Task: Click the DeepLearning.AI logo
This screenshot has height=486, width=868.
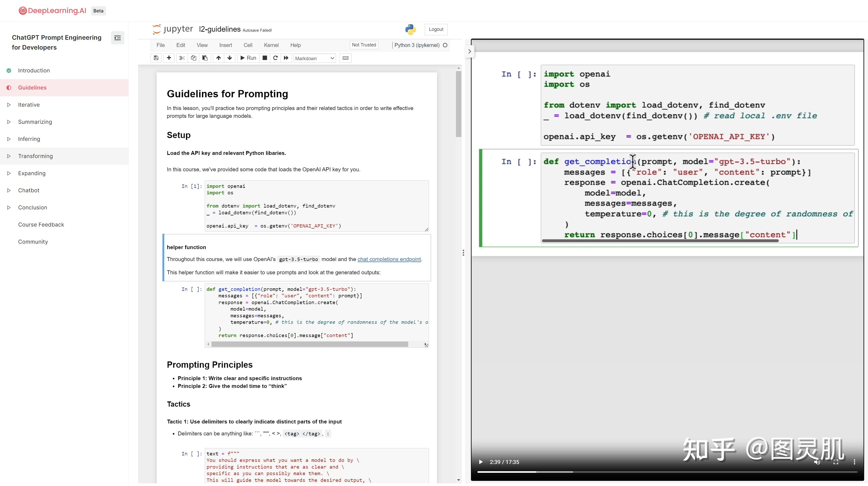Action: coord(53,11)
